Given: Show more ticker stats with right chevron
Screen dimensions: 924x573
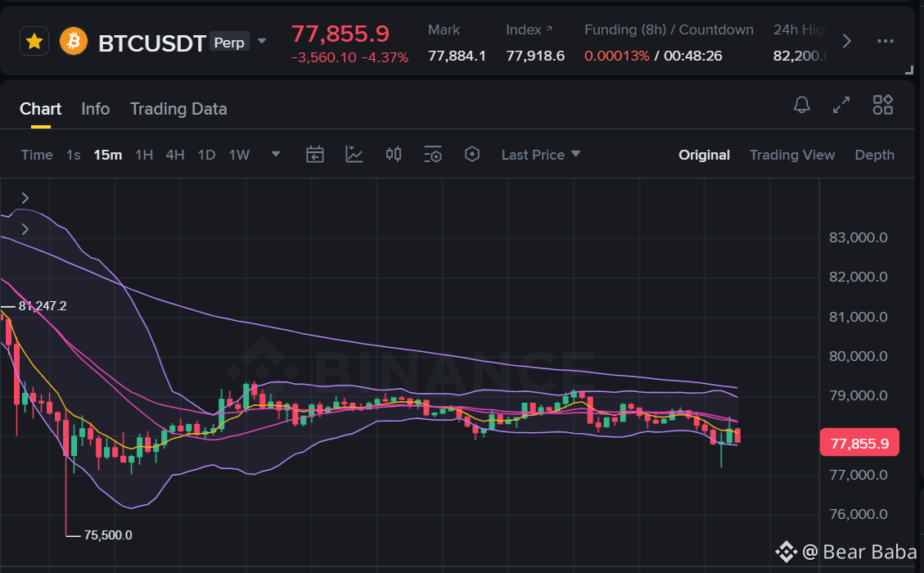Looking at the screenshot, I should [847, 41].
